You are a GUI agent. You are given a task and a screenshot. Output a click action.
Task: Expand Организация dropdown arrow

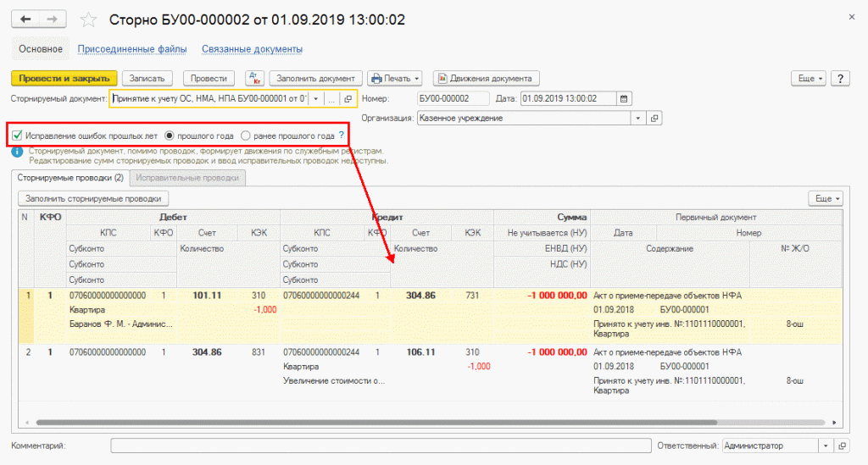(637, 119)
